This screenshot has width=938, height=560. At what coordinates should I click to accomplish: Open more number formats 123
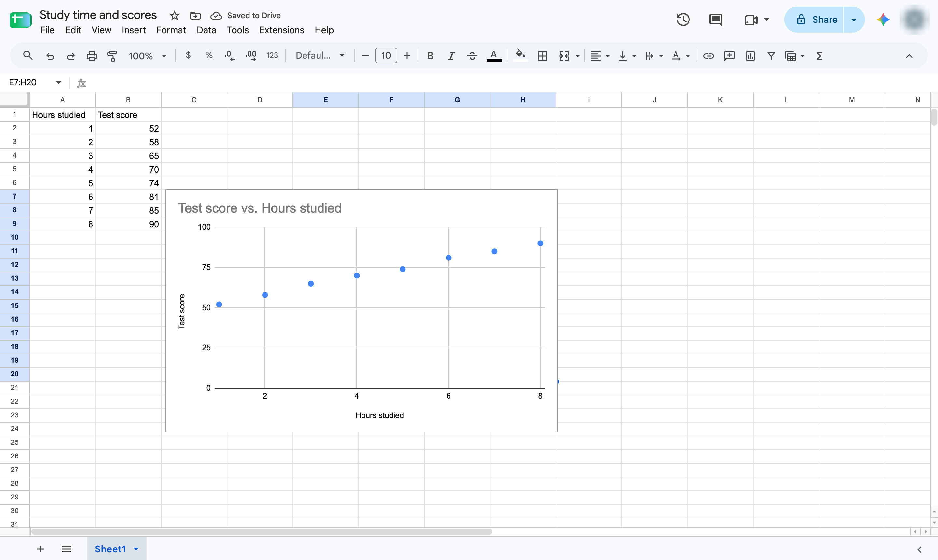click(x=272, y=55)
